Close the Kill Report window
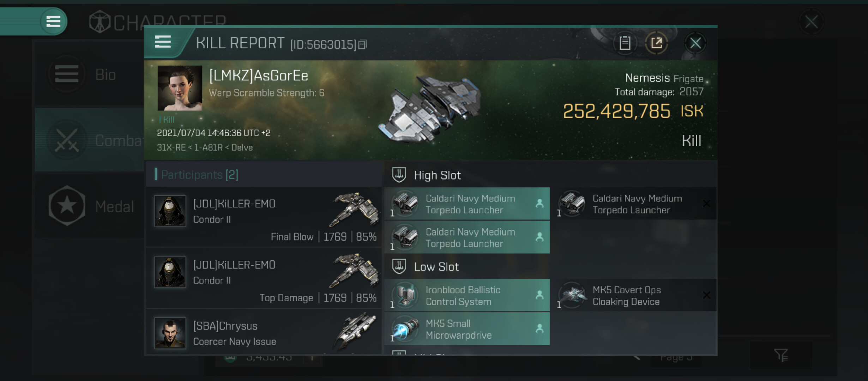Image resolution: width=868 pixels, height=381 pixels. coord(695,43)
